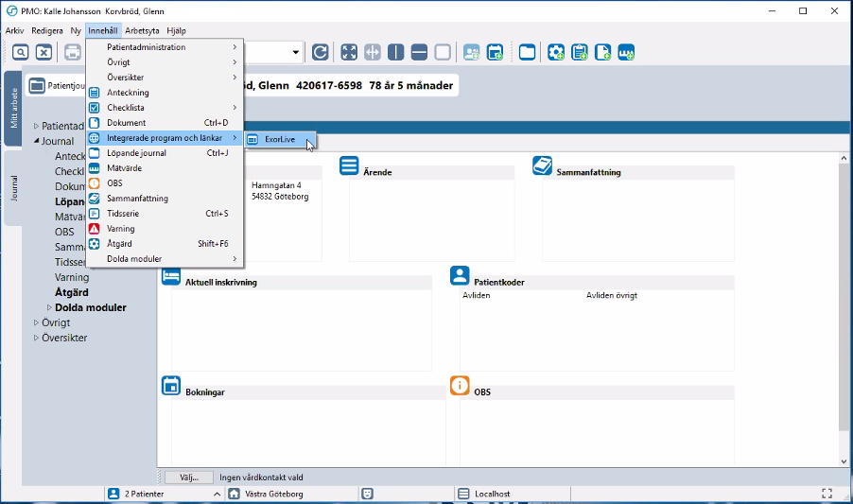Collapse the Journal tree node
853x504 pixels.
click(37, 142)
